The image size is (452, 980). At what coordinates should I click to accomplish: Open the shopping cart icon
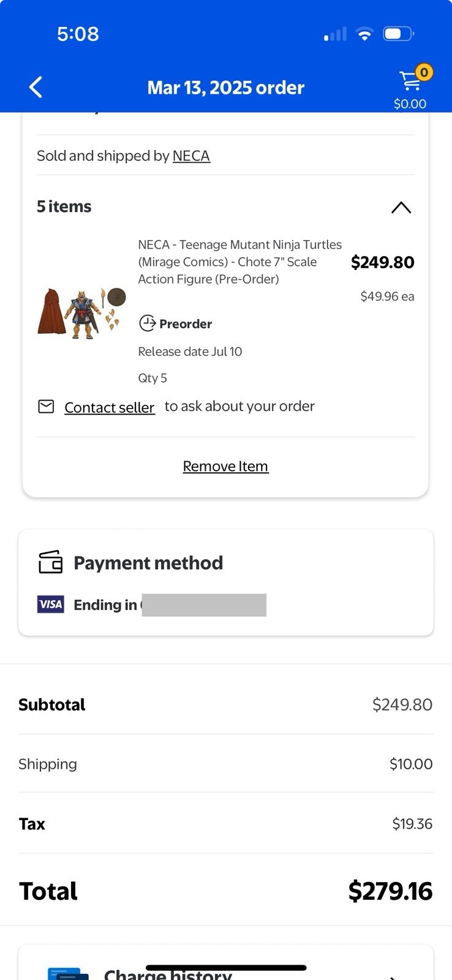409,81
